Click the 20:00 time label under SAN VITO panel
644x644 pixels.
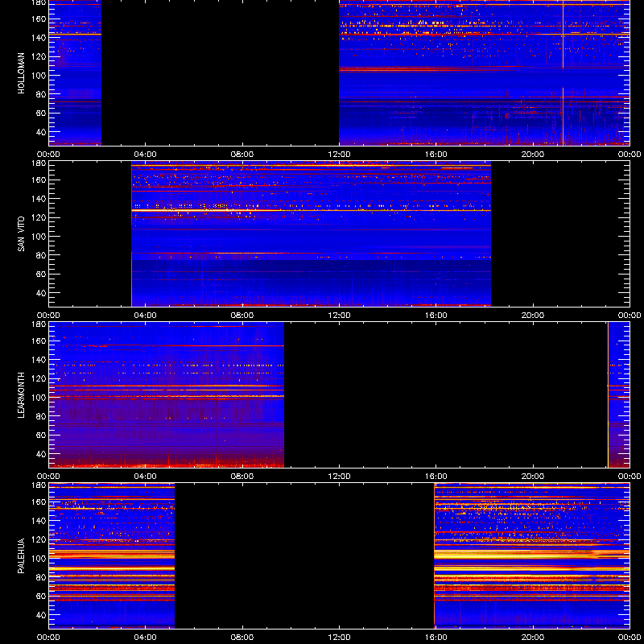(x=533, y=316)
